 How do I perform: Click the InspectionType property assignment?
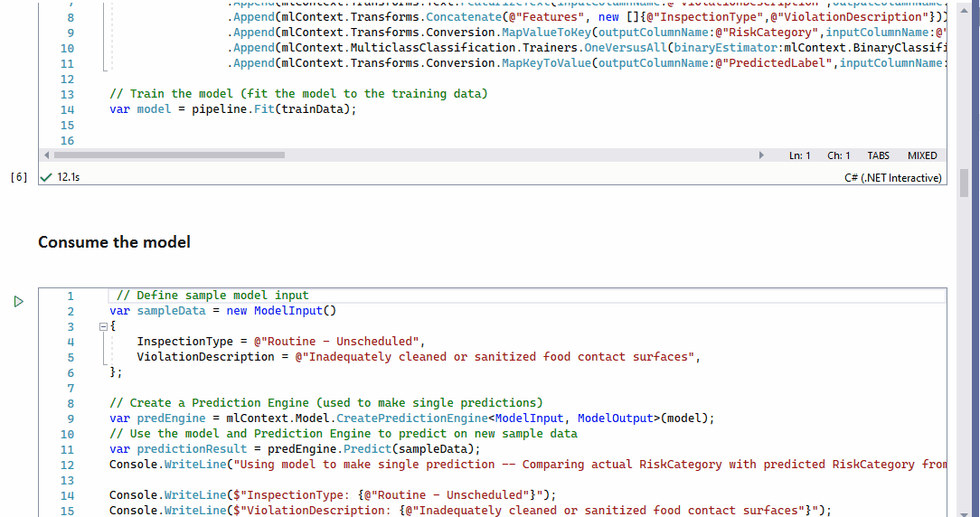[x=280, y=342]
